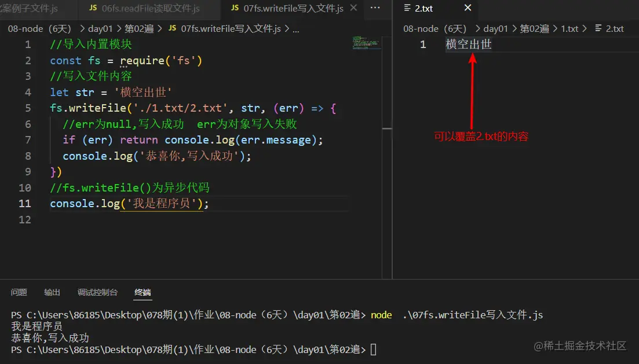Click terminal output 恭喜你,写入成功
639x364 pixels.
tap(50, 338)
